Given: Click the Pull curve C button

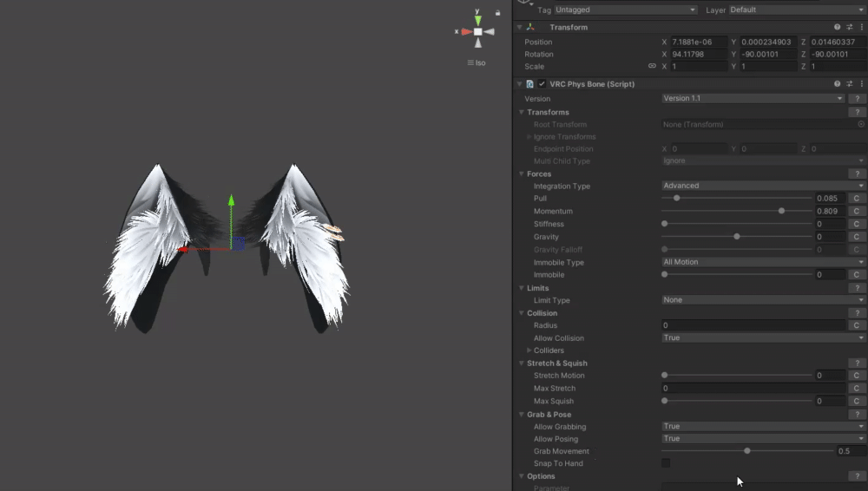Looking at the screenshot, I should [856, 199].
